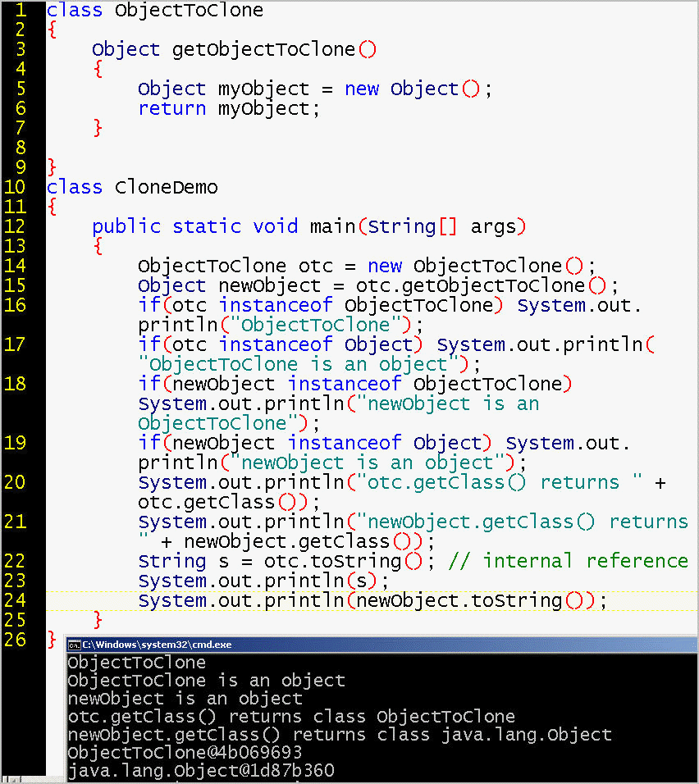Click line number 5 in the gutter
Screen dimensions: 699x784
coord(21,89)
